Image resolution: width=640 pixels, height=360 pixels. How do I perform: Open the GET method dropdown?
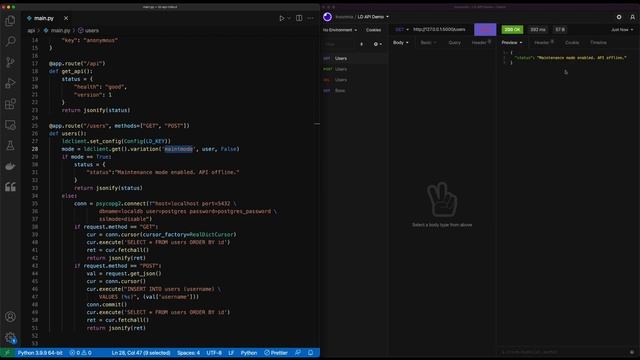(402, 29)
